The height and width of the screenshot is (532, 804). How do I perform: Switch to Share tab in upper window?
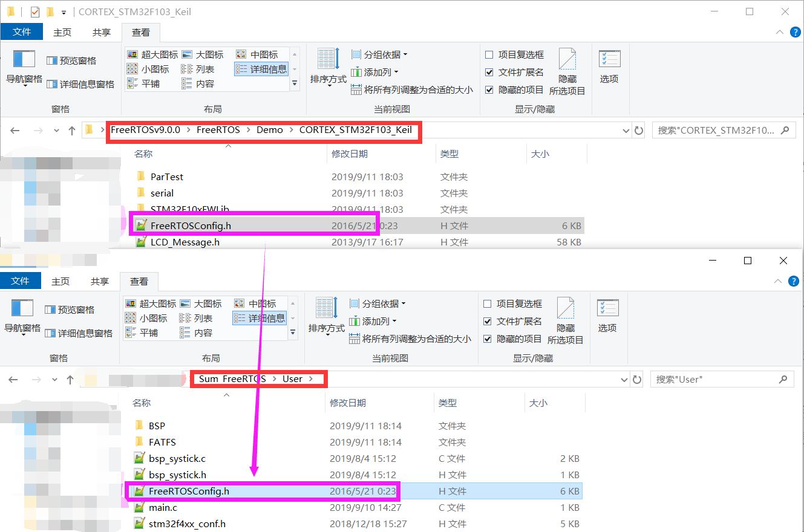102,32
